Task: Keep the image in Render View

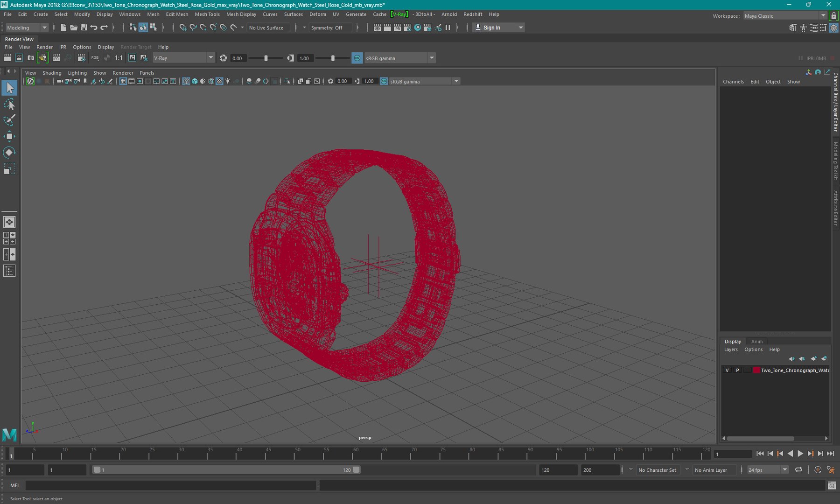Action: click(x=132, y=58)
